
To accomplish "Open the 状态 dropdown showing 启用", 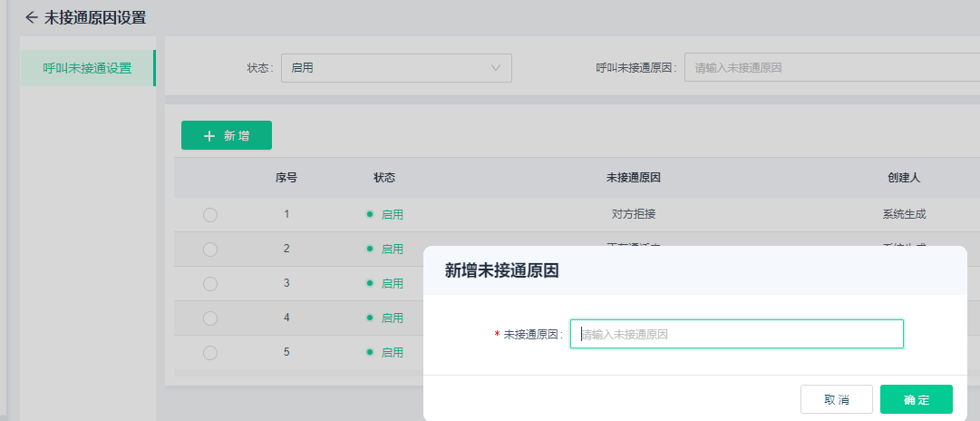I will click(x=395, y=68).
